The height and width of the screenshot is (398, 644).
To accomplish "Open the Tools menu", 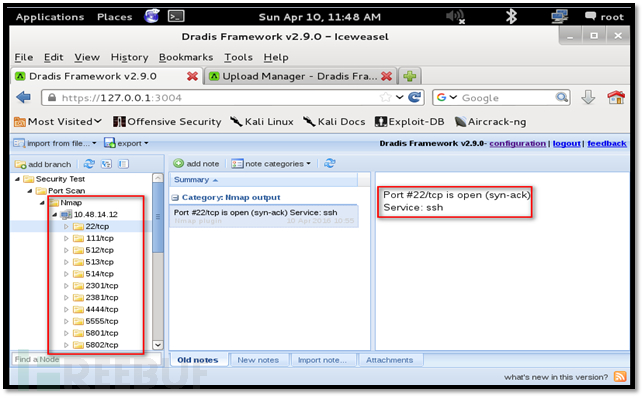I will [238, 57].
